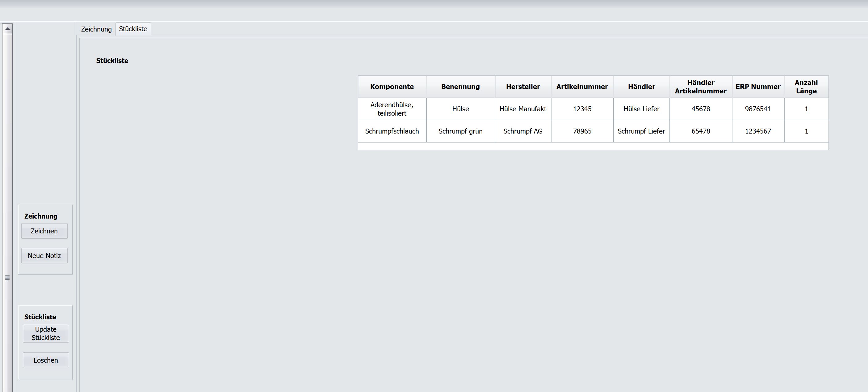Click the Artikelnummer column header
The height and width of the screenshot is (392, 868).
click(582, 87)
